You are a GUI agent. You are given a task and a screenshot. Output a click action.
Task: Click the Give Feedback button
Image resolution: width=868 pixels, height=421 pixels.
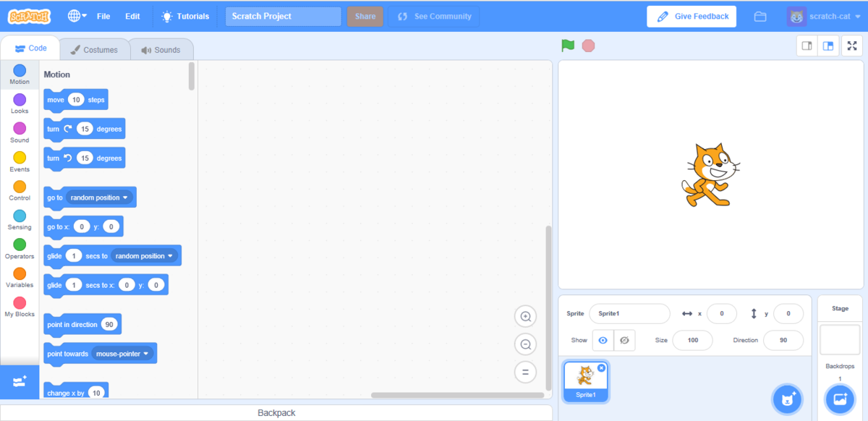[x=691, y=15]
